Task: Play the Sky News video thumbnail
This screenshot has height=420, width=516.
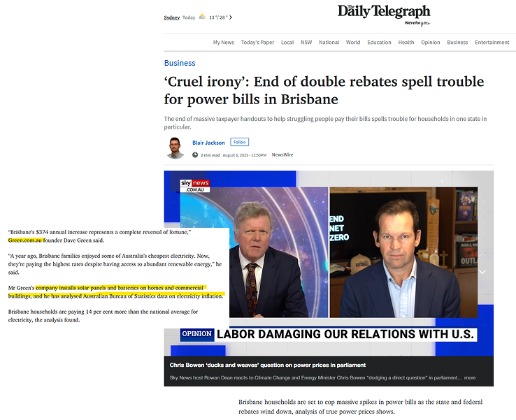Action: coord(329,263)
